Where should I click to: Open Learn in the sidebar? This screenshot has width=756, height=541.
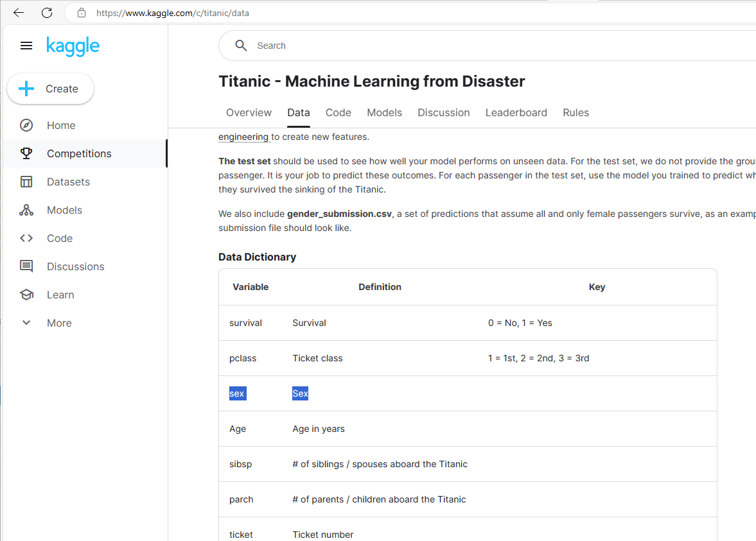[61, 295]
